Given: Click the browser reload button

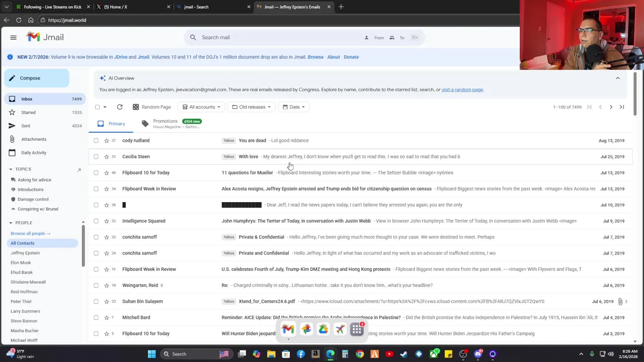Looking at the screenshot, I should pyautogui.click(x=19, y=20).
